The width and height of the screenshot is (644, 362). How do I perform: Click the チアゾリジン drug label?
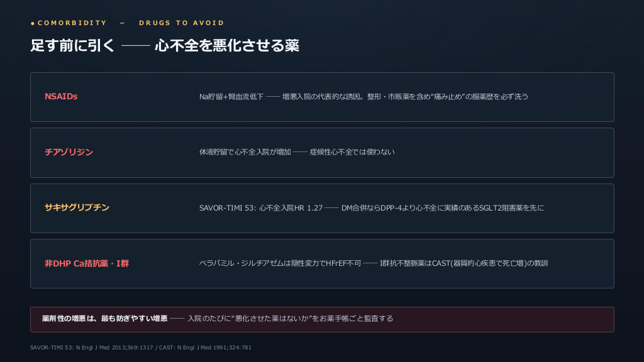coord(69,152)
